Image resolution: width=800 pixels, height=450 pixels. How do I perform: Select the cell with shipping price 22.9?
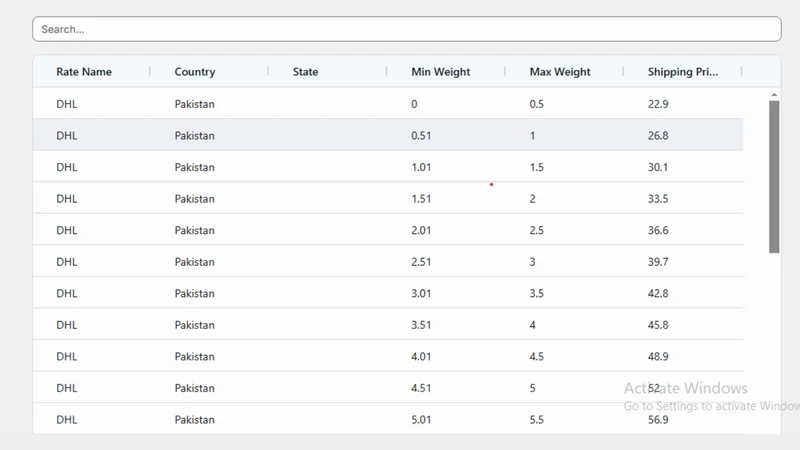(658, 104)
